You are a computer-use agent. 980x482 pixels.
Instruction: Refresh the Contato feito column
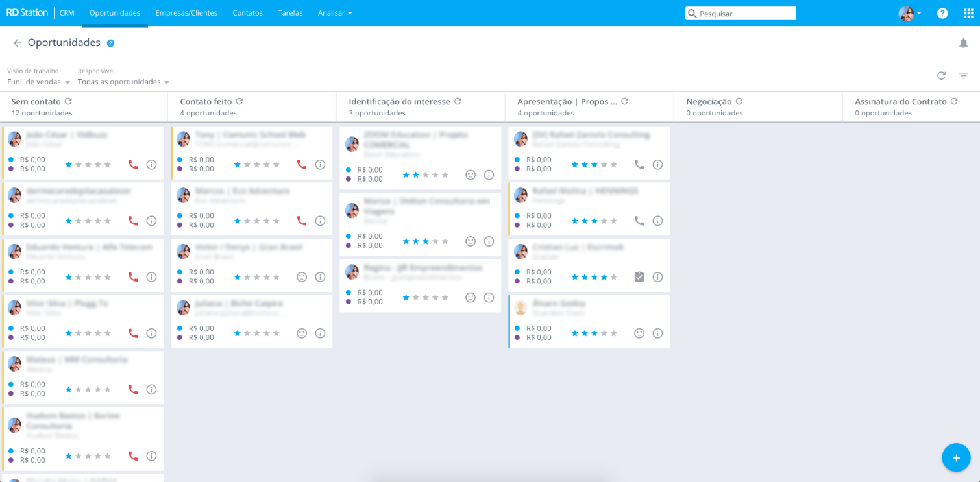(x=239, y=101)
